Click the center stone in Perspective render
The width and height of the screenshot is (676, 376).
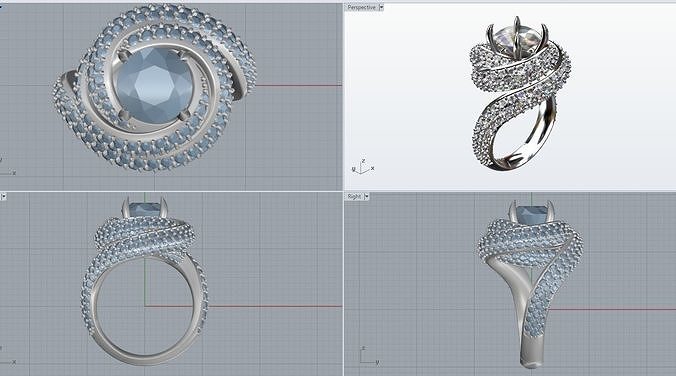point(517,39)
